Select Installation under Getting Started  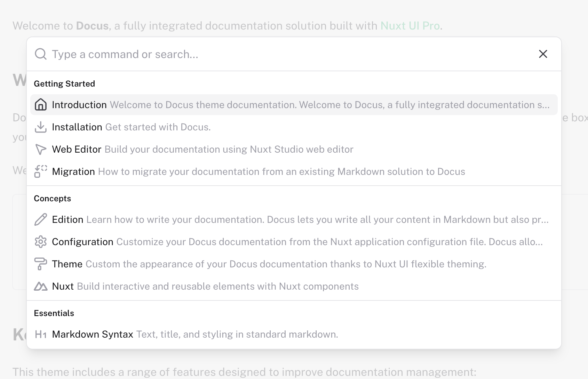[x=78, y=127]
